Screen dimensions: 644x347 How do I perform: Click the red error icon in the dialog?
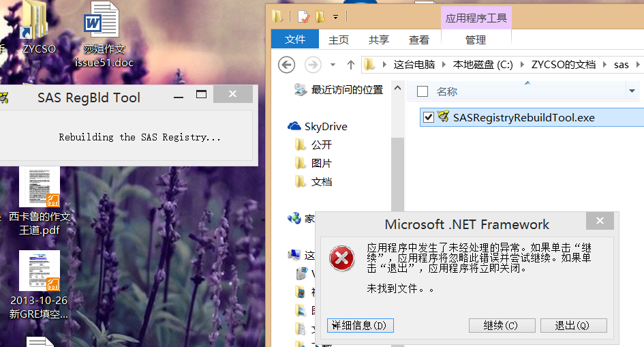(341, 258)
